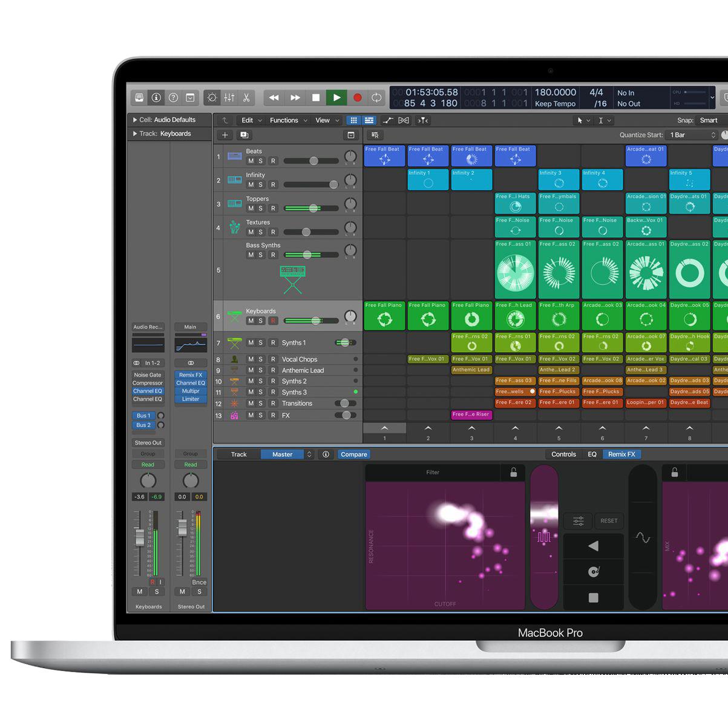
Task: Mute the Vocal Chops track
Action: pos(251,359)
